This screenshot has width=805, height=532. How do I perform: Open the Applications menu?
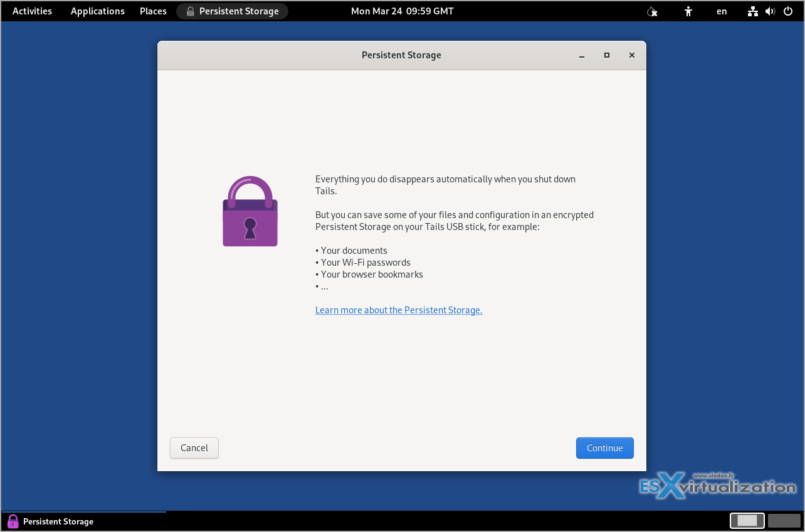click(97, 11)
